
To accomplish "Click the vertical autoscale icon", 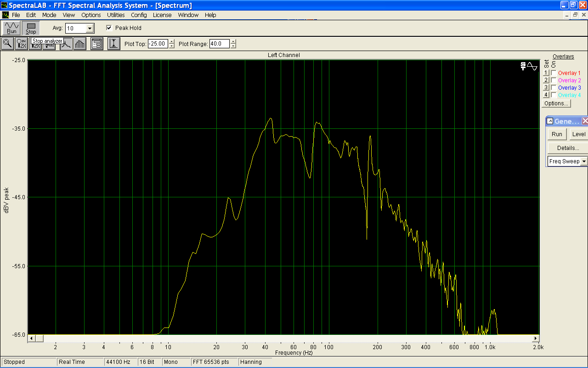I will pyautogui.click(x=113, y=44).
